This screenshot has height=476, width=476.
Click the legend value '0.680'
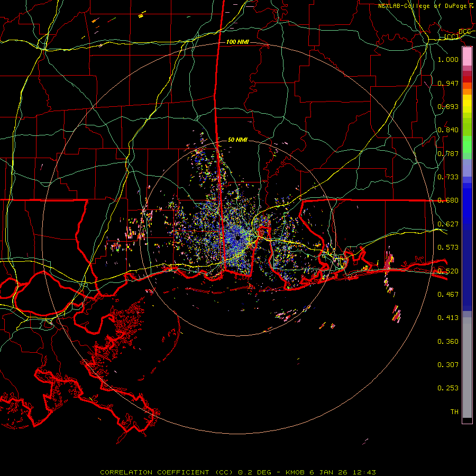448,200
